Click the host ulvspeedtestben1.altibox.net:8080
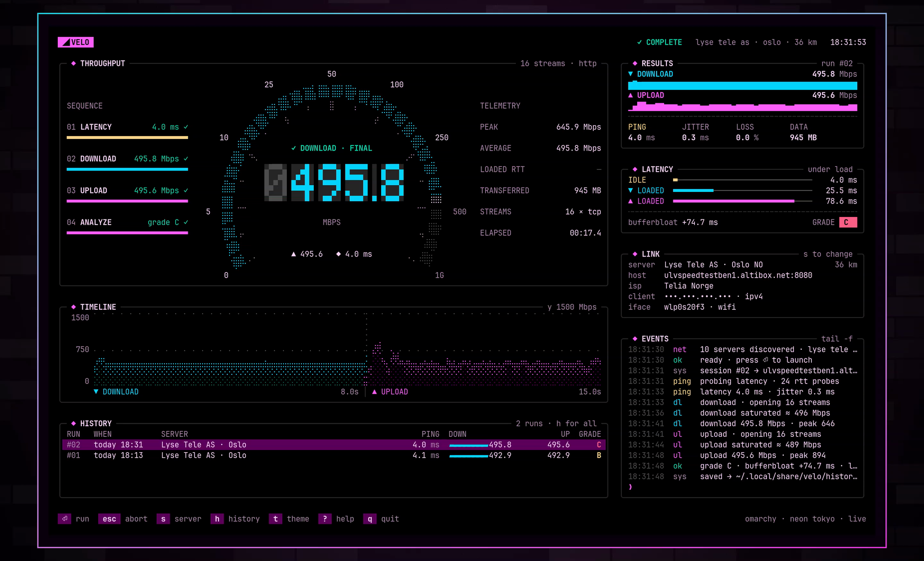This screenshot has height=561, width=924. click(738, 275)
